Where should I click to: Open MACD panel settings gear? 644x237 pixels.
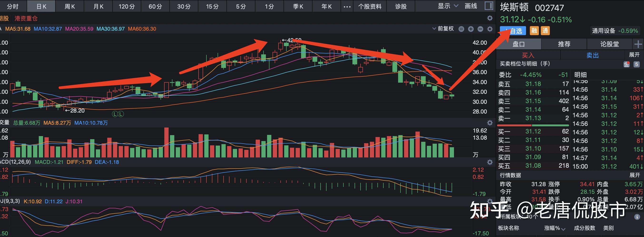click(x=490, y=162)
